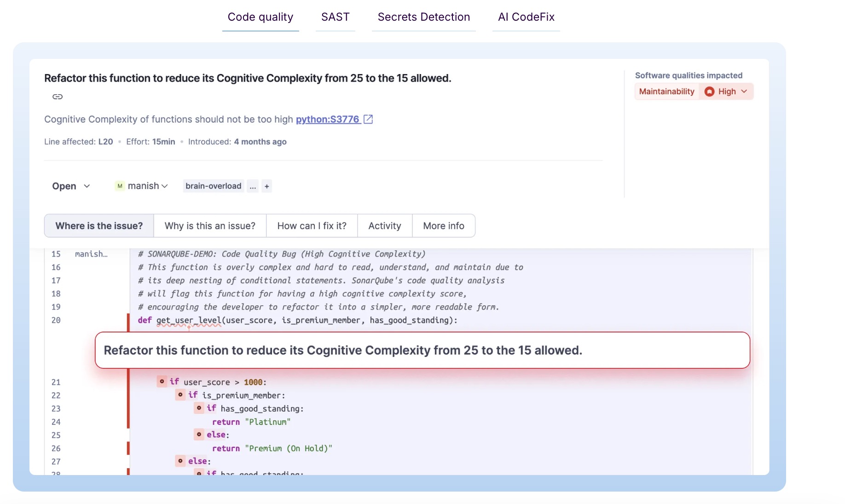Expand the Maintainability High severity dropdown
Viewport: 845px width, 504px height.
744,92
